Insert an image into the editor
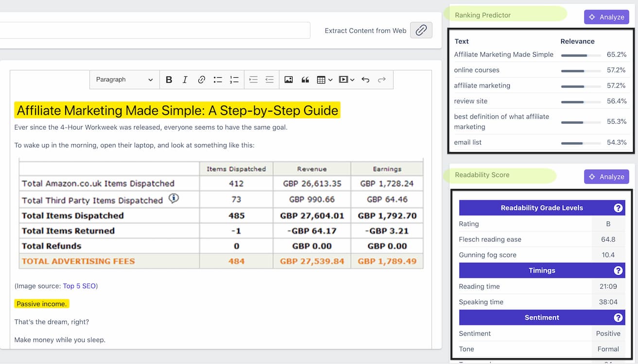This screenshot has height=364, width=638. tap(289, 80)
